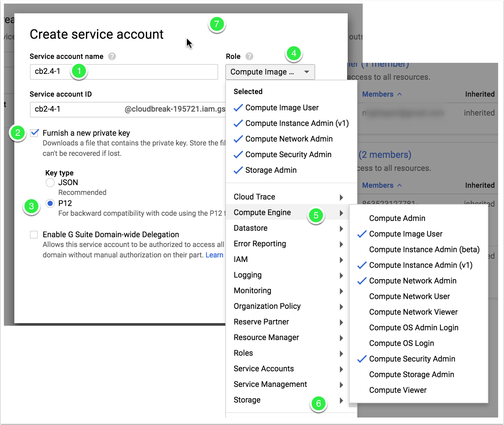Expand the Storage submenu arrow
Image resolution: width=504 pixels, height=425 pixels.
342,401
